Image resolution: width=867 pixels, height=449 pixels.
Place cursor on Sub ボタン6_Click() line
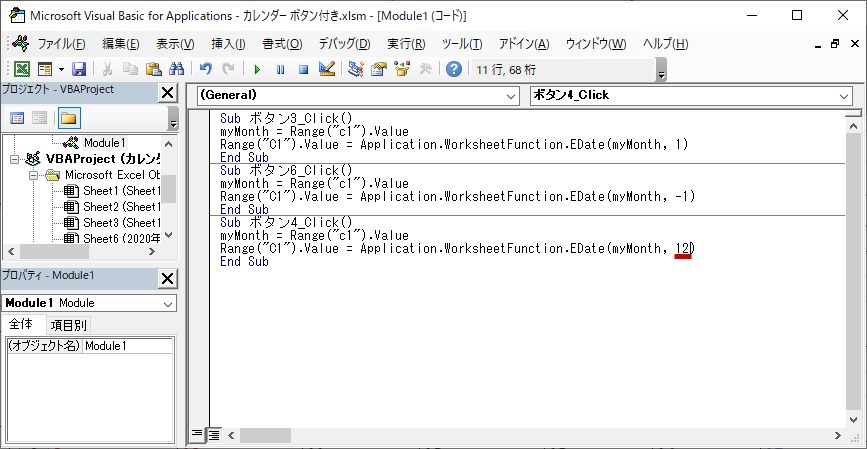coord(286,170)
